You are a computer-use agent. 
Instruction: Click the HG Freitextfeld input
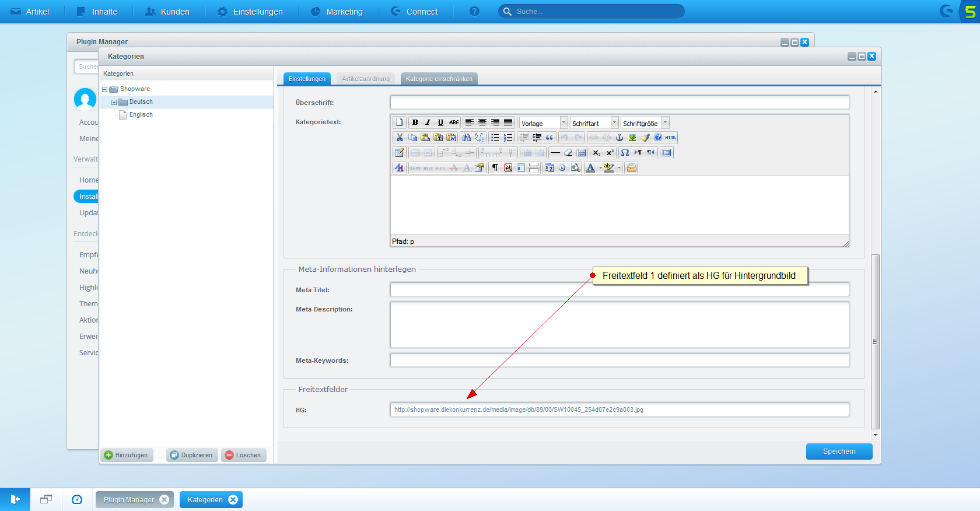[619, 409]
